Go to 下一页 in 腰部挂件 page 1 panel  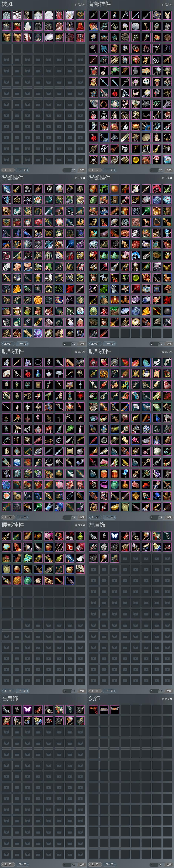[22, 517]
